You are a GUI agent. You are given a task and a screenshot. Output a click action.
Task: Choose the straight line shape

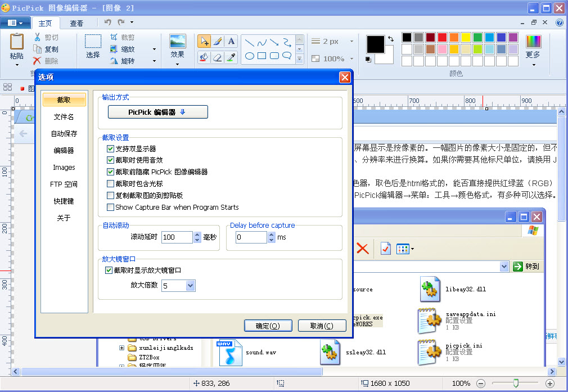tap(249, 43)
